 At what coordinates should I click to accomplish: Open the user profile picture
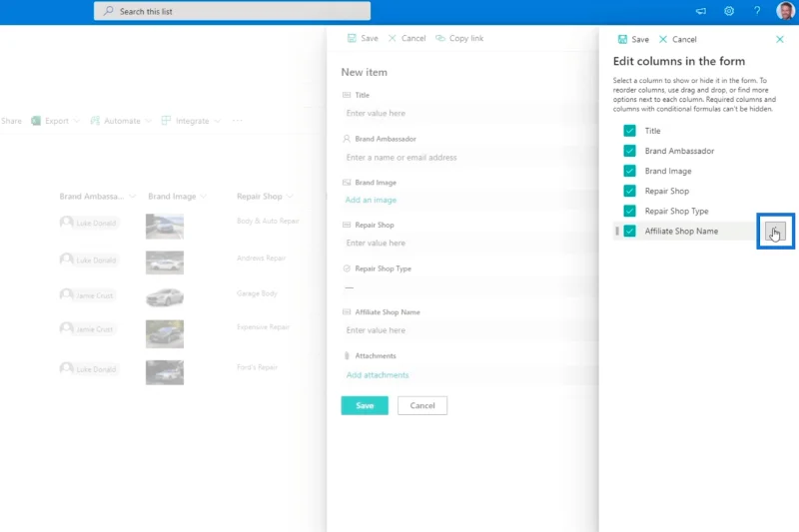pyautogui.click(x=785, y=10)
